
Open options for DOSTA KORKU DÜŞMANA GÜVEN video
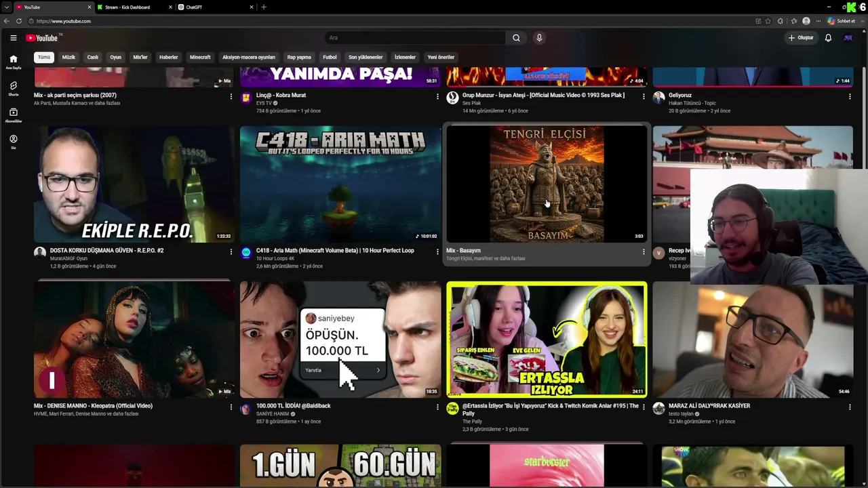click(231, 251)
